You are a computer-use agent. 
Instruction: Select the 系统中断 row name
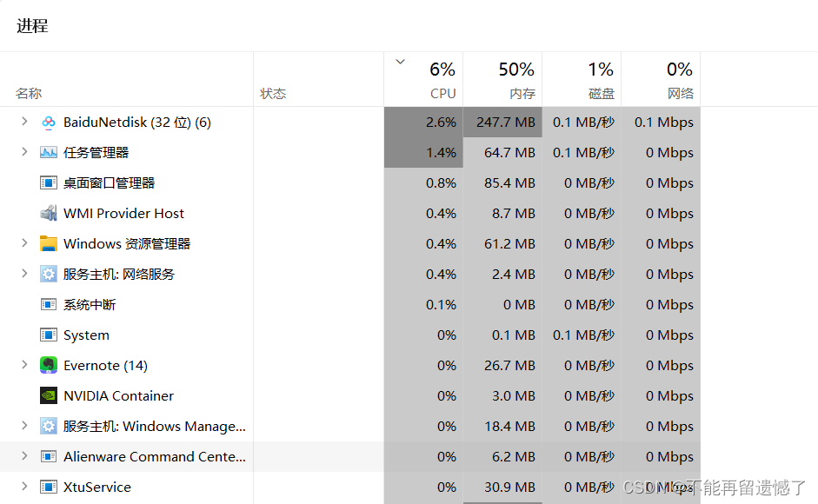click(x=90, y=305)
